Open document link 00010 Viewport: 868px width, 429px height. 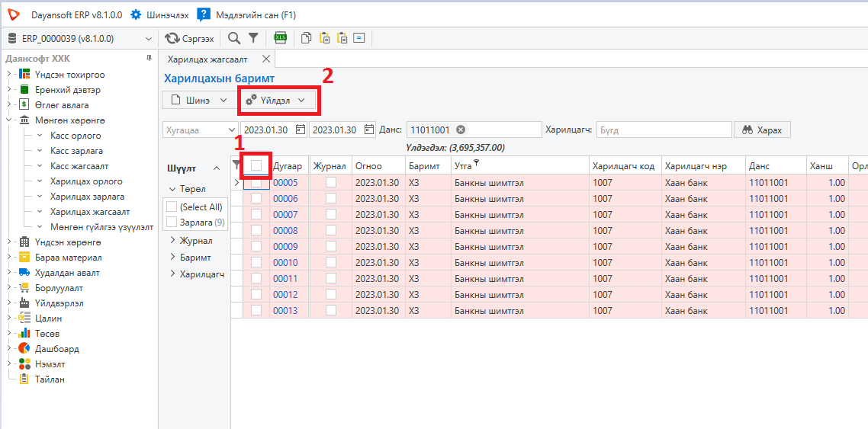coord(285,263)
